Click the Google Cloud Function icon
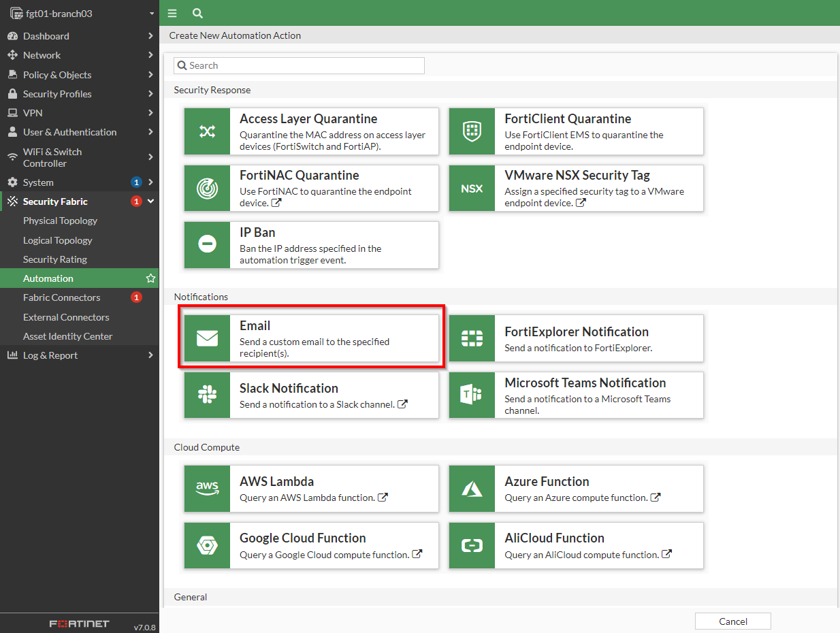 pos(207,545)
